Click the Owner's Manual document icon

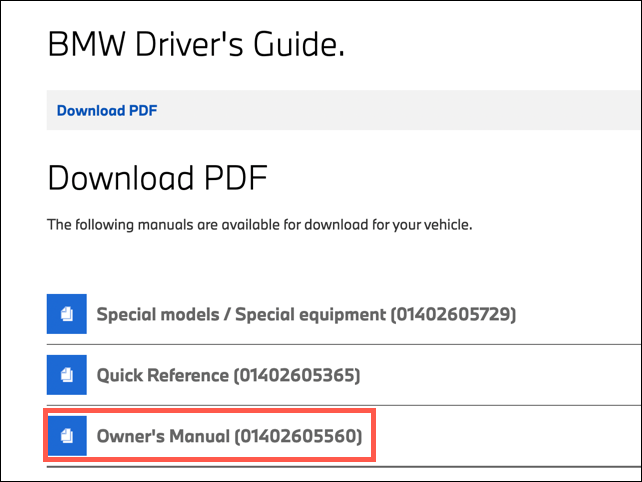pos(67,436)
